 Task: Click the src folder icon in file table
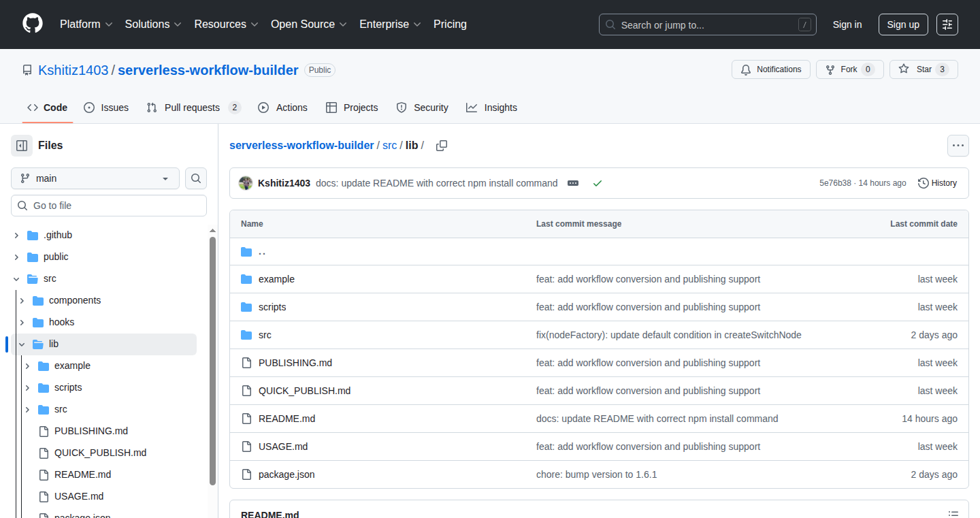246,335
